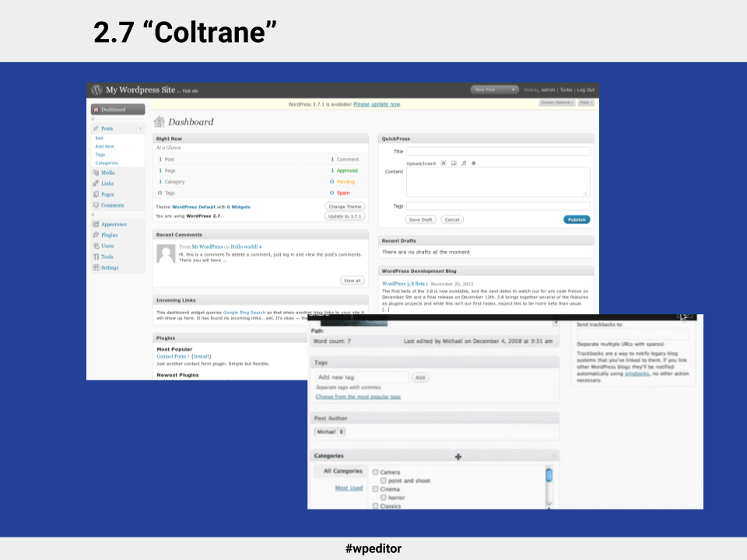Click the WordPress logo in header
The width and height of the screenshot is (747, 560).
(96, 89)
